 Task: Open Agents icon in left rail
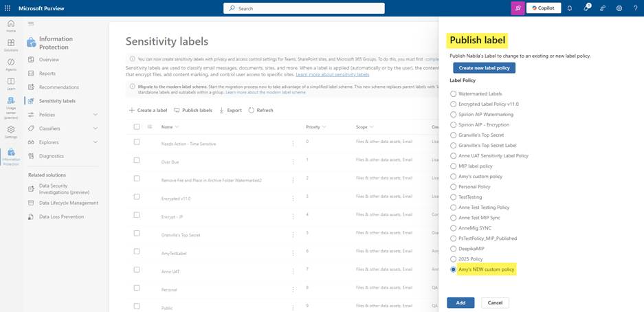coord(11,64)
